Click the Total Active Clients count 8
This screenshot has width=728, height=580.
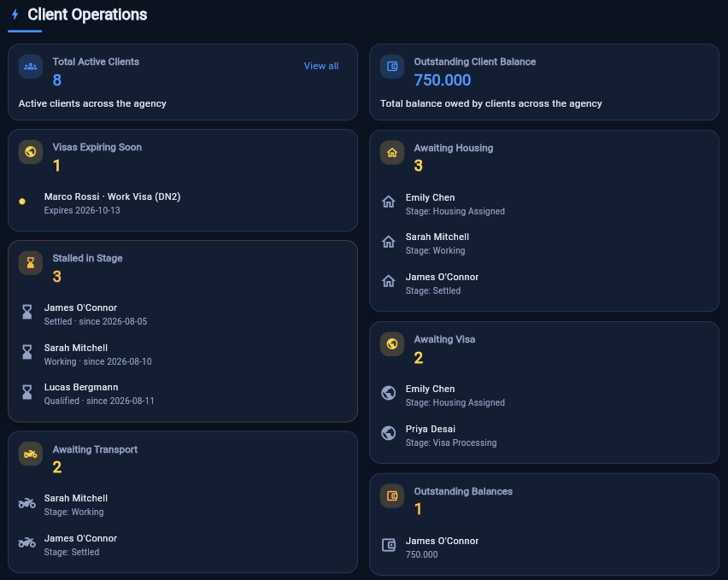tap(57, 80)
